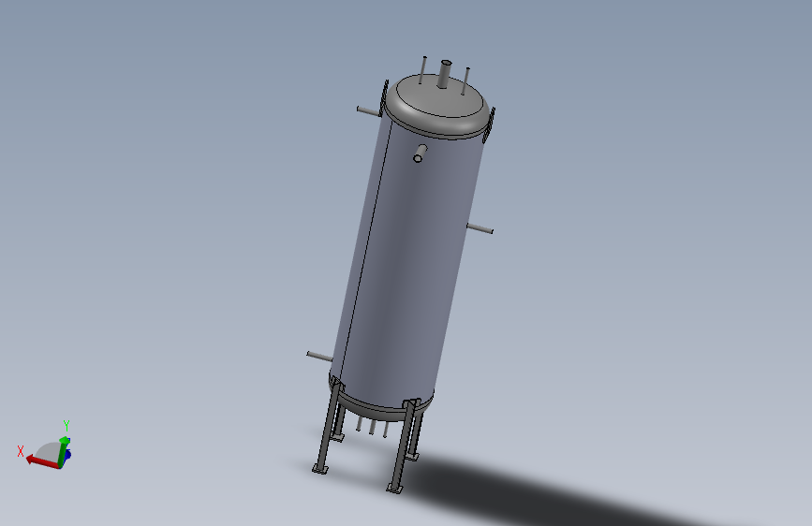This screenshot has height=526, width=812.
Task: Select the left lifting lug at the tank top
Action: coord(384,98)
